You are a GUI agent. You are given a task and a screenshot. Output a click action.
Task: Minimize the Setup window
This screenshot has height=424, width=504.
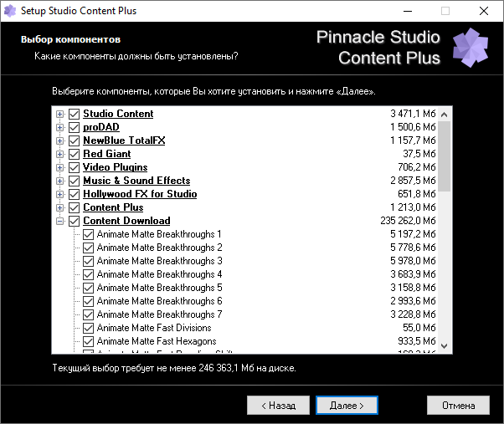408,11
